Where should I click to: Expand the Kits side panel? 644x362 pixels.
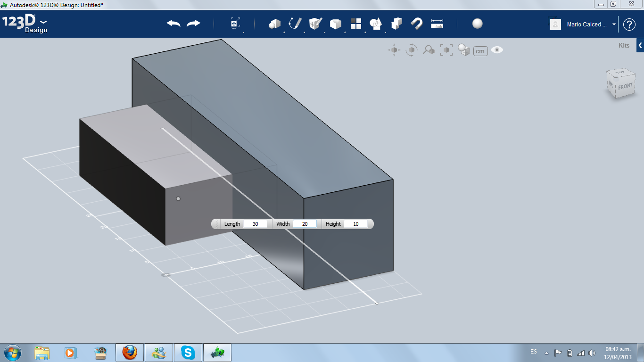coord(640,45)
